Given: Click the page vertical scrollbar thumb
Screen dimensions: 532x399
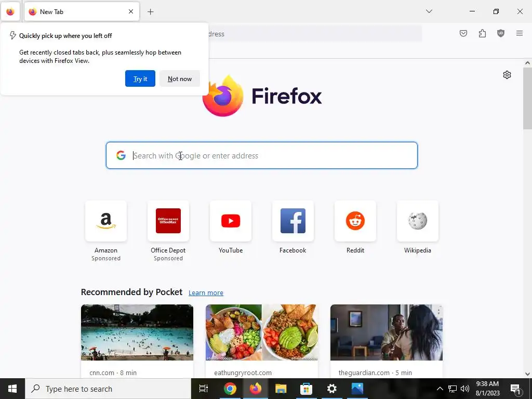Looking at the screenshot, I should 527,98.
